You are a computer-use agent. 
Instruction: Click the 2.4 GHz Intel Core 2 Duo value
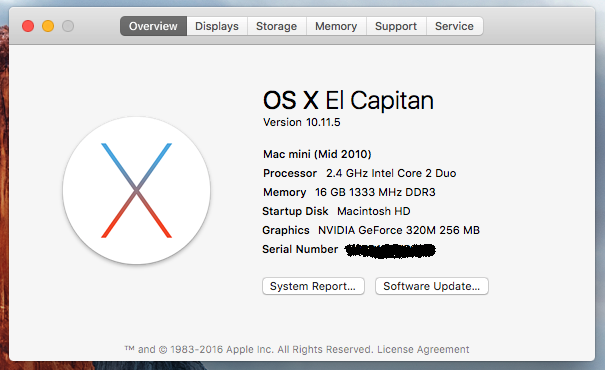[x=391, y=173]
